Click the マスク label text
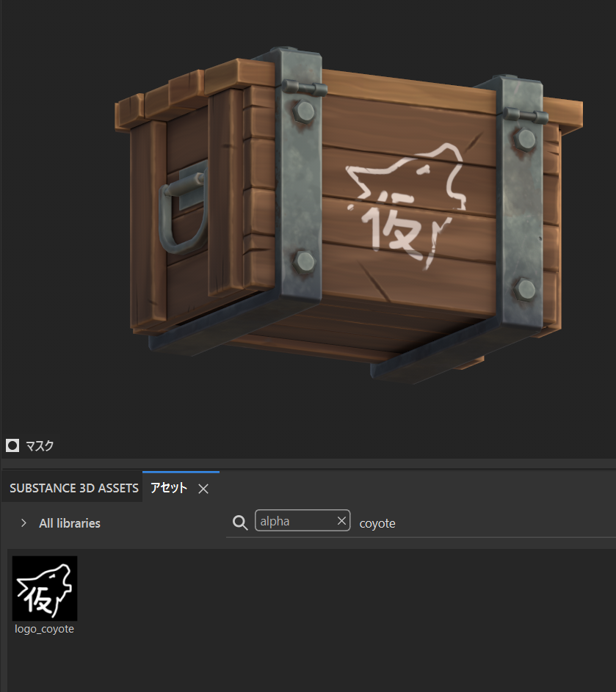616x692 pixels. tap(40, 445)
